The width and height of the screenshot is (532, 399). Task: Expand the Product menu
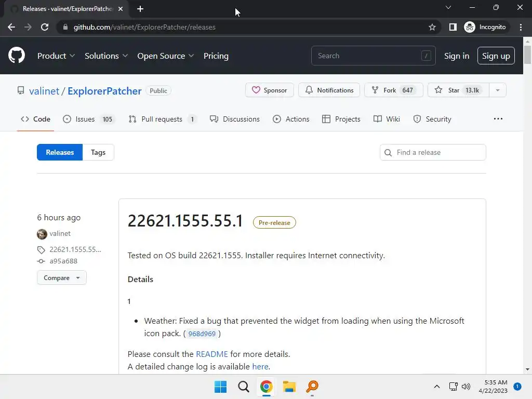[x=56, y=56]
